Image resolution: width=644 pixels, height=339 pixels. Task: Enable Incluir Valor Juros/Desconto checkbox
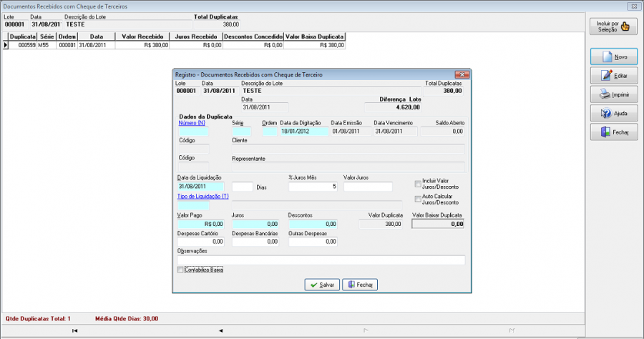(418, 184)
